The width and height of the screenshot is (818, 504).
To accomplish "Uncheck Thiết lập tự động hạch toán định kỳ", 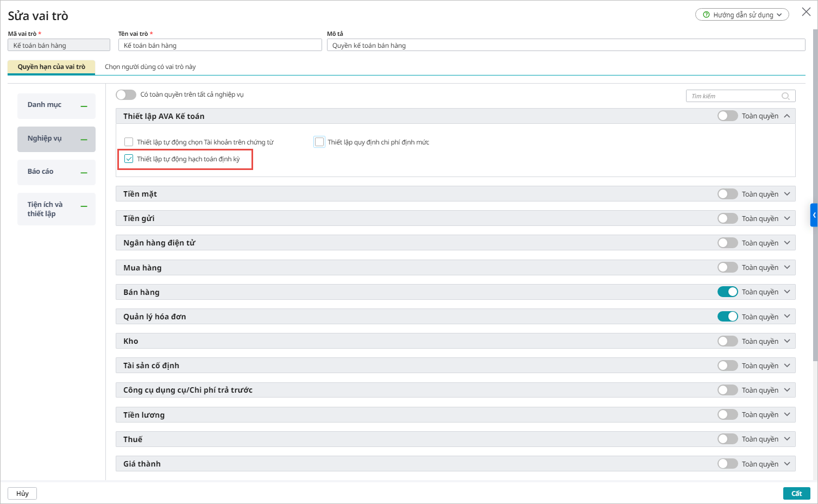I will 129,159.
